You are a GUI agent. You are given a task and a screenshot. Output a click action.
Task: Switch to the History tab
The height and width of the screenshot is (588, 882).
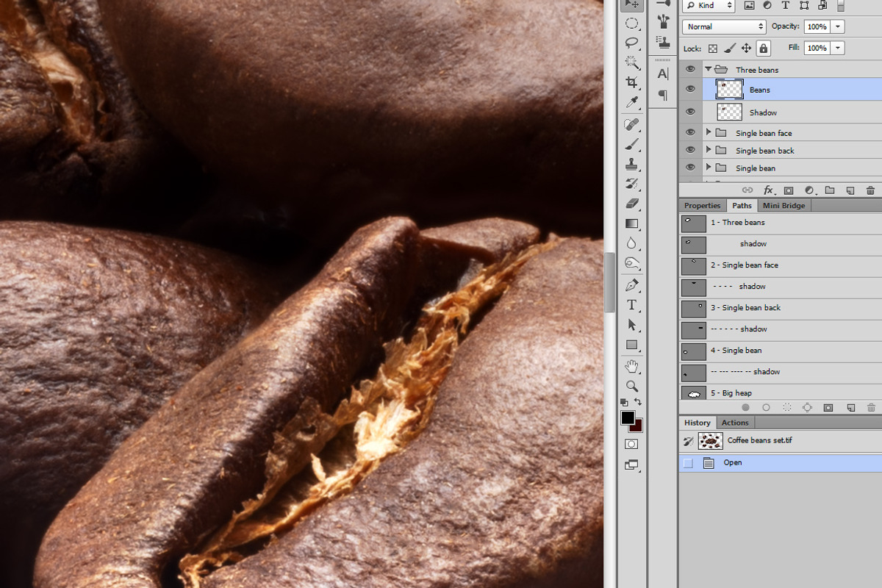(698, 423)
